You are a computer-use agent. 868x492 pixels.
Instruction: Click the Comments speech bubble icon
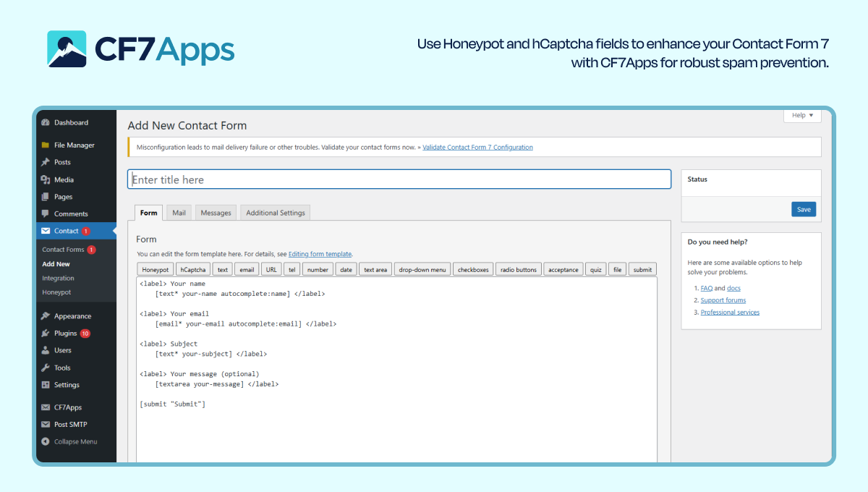tap(46, 213)
